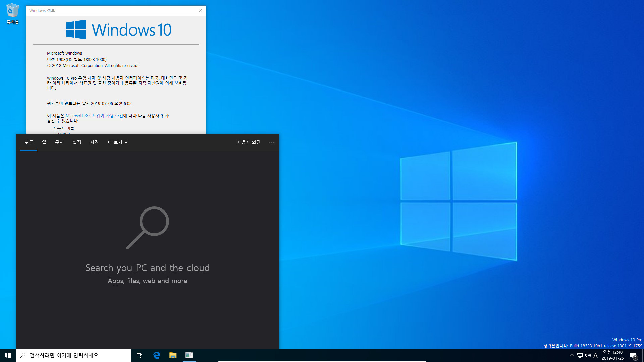Select the winver app taskbar icon
The height and width of the screenshot is (362, 644).
coord(189,355)
